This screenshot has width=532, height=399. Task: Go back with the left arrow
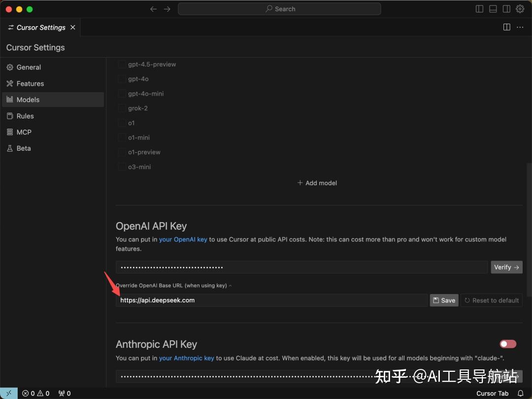pos(153,9)
